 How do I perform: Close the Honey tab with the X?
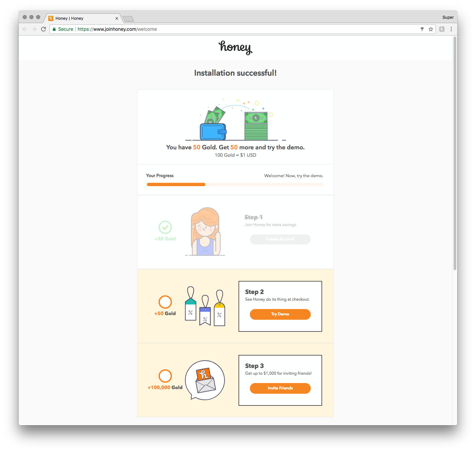117,18
